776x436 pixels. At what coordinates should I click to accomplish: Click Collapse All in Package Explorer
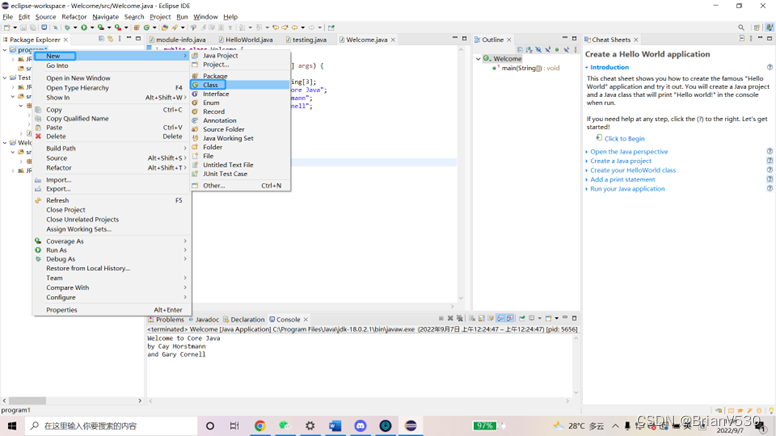coord(101,39)
